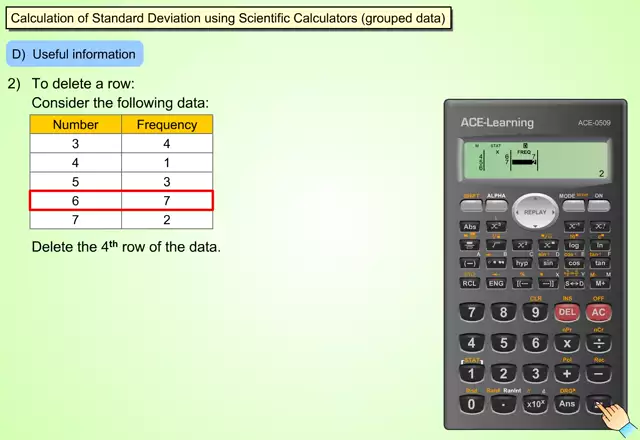
Task: Click the REPLAY pad down arrow
Action: [x=535, y=226]
